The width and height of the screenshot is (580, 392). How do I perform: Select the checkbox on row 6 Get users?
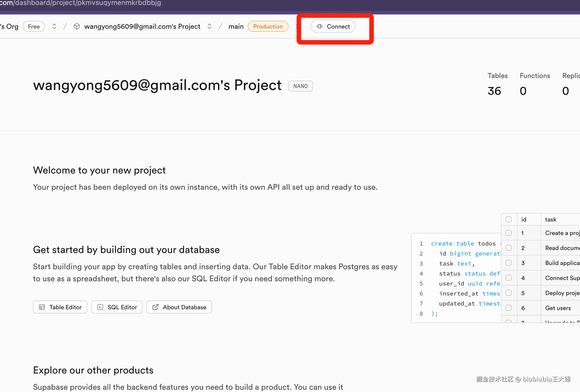point(508,308)
